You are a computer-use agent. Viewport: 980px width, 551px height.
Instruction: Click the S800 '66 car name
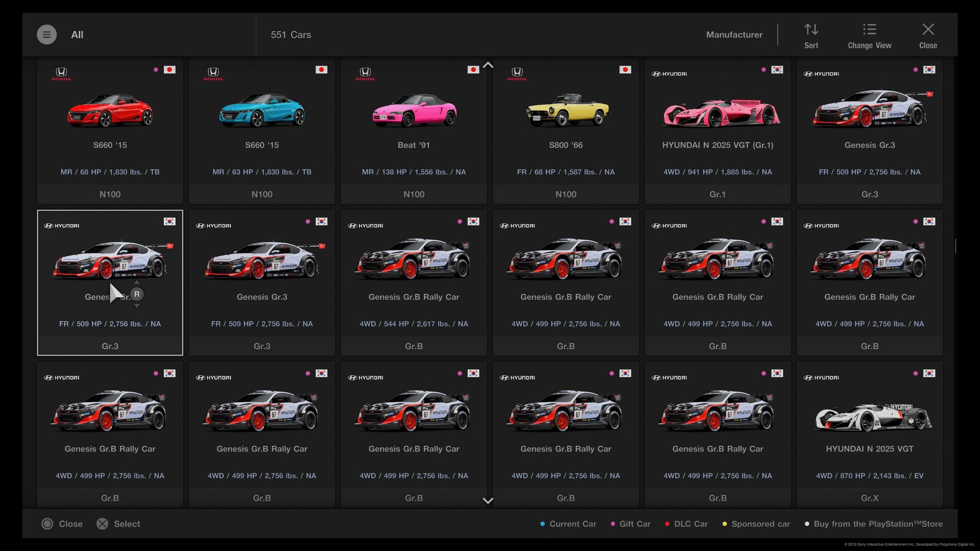(566, 145)
